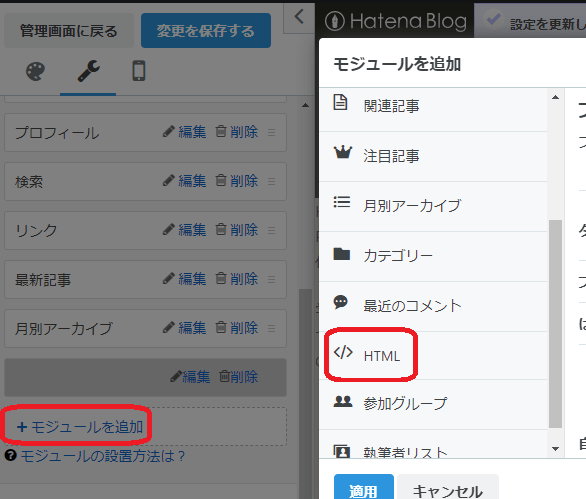Click the 最新記事 module reorder handle
This screenshot has width=586, height=499.
pyautogui.click(x=272, y=280)
